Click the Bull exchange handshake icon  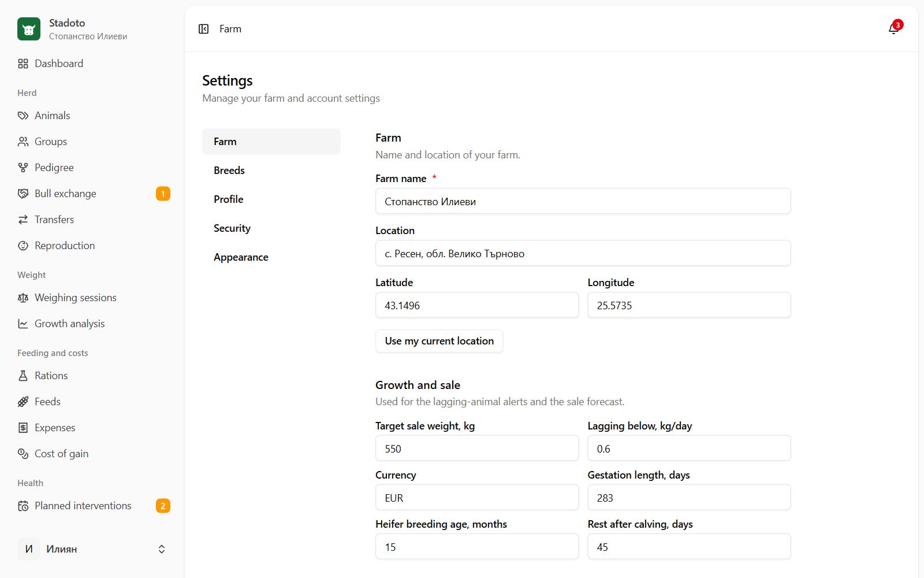[23, 194]
